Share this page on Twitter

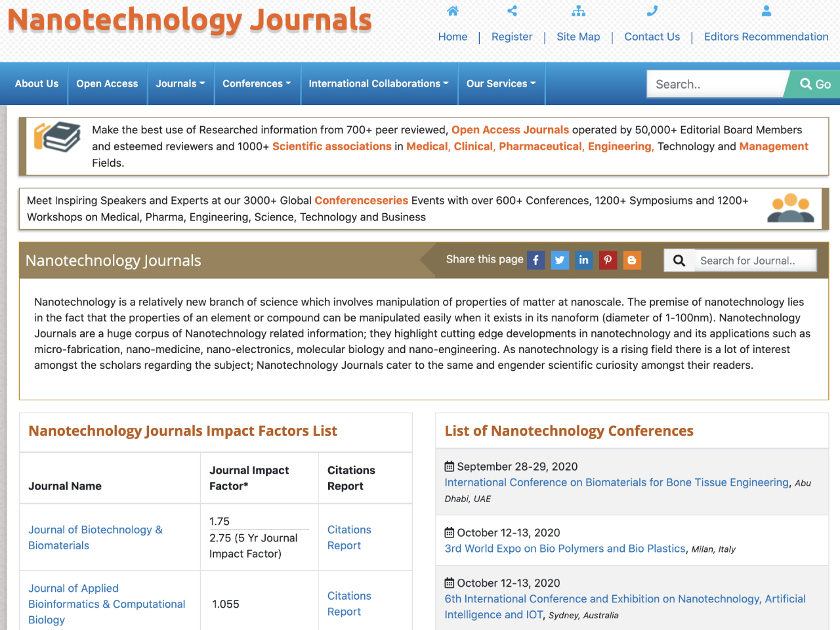560,261
